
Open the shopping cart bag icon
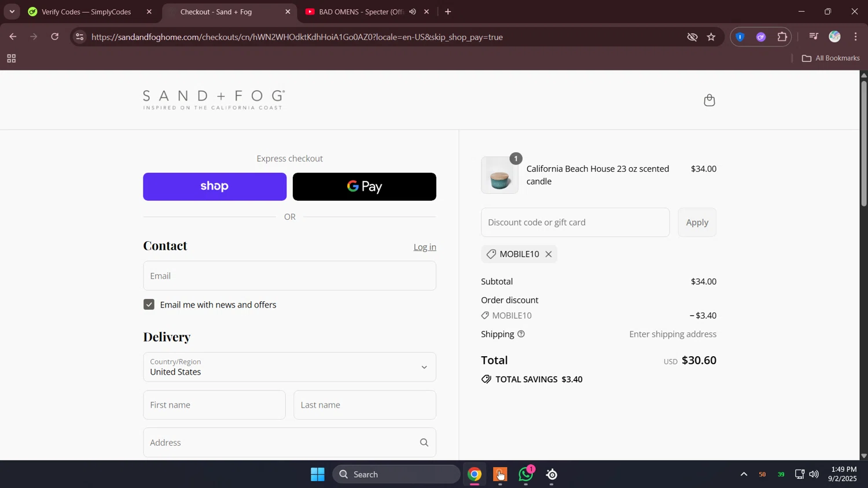709,101
